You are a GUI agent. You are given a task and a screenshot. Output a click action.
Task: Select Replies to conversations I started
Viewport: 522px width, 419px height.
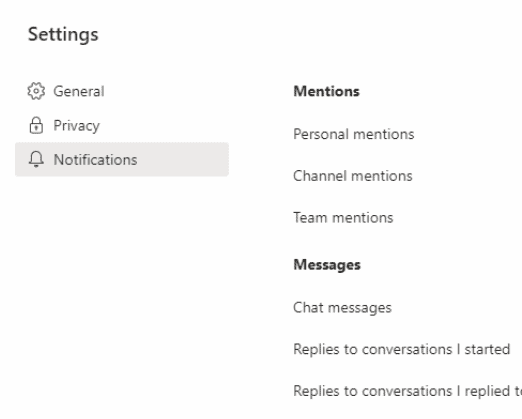(402, 349)
